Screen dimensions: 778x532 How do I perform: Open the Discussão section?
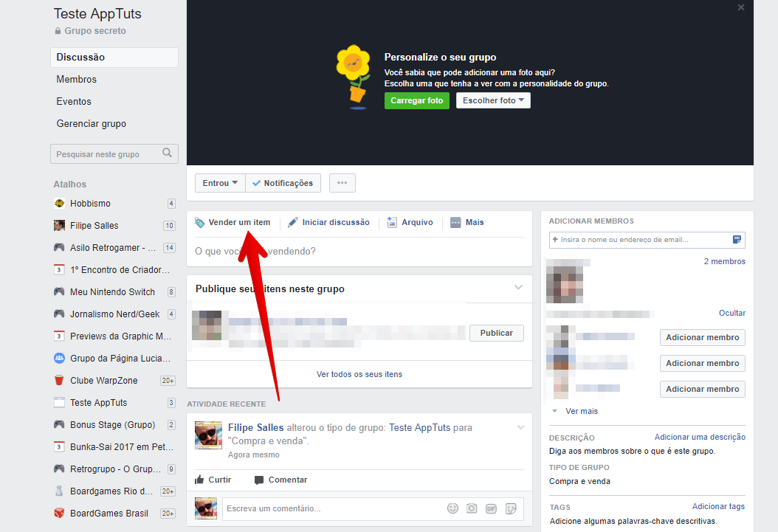114,58
